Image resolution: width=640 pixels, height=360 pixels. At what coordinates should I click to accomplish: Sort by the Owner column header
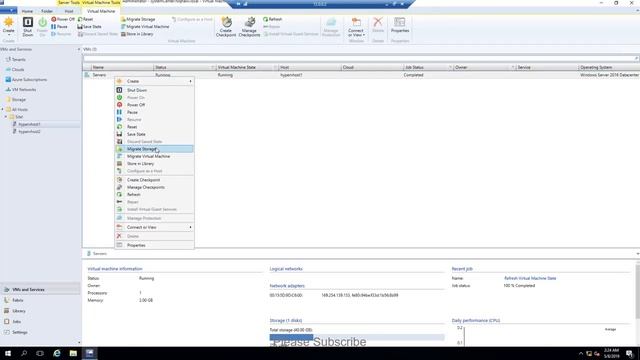tap(484, 67)
